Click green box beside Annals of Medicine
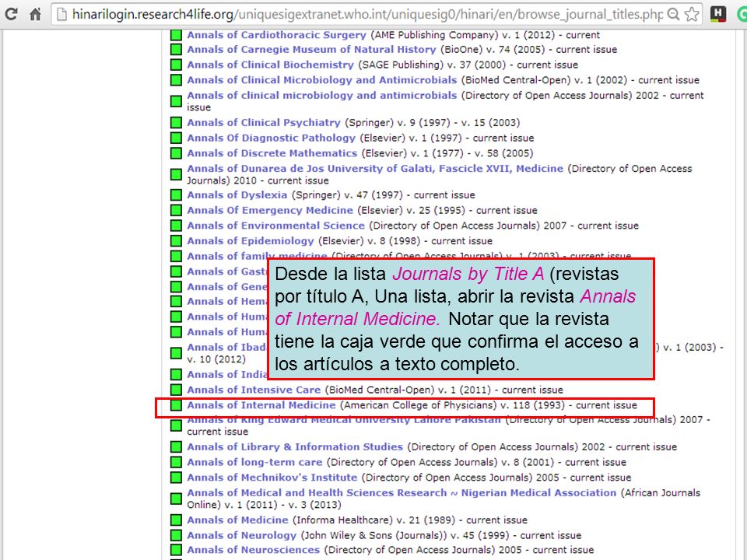This screenshot has height=560, width=747. (x=177, y=520)
